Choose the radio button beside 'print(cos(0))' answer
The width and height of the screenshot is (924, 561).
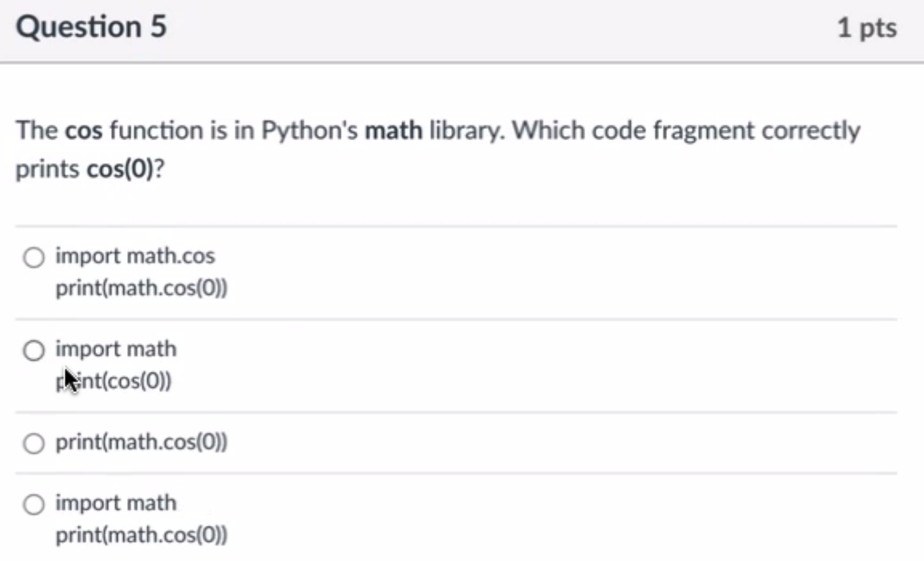pos(34,351)
